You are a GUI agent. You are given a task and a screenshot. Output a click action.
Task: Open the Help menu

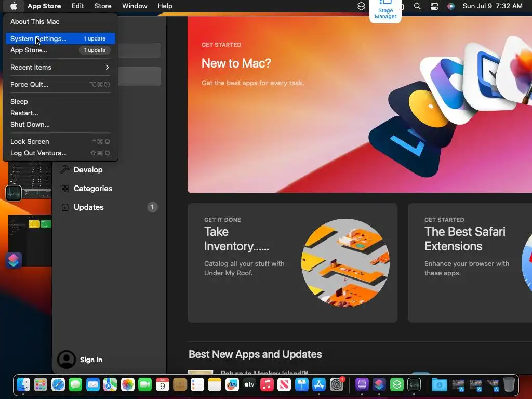pyautogui.click(x=165, y=6)
